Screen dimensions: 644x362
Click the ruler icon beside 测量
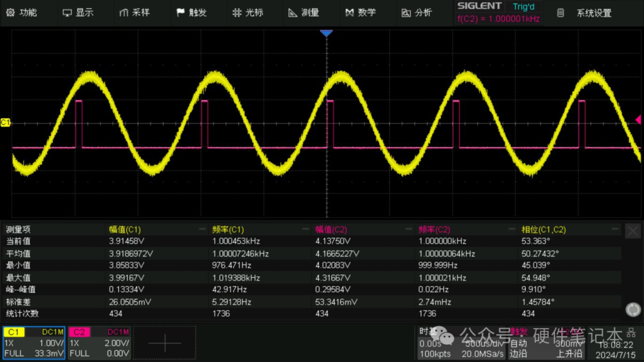point(292,13)
